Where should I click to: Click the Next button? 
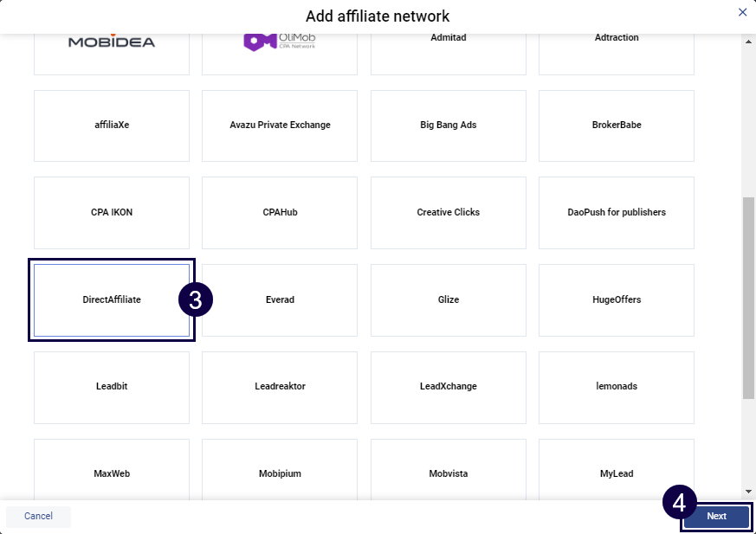715,516
